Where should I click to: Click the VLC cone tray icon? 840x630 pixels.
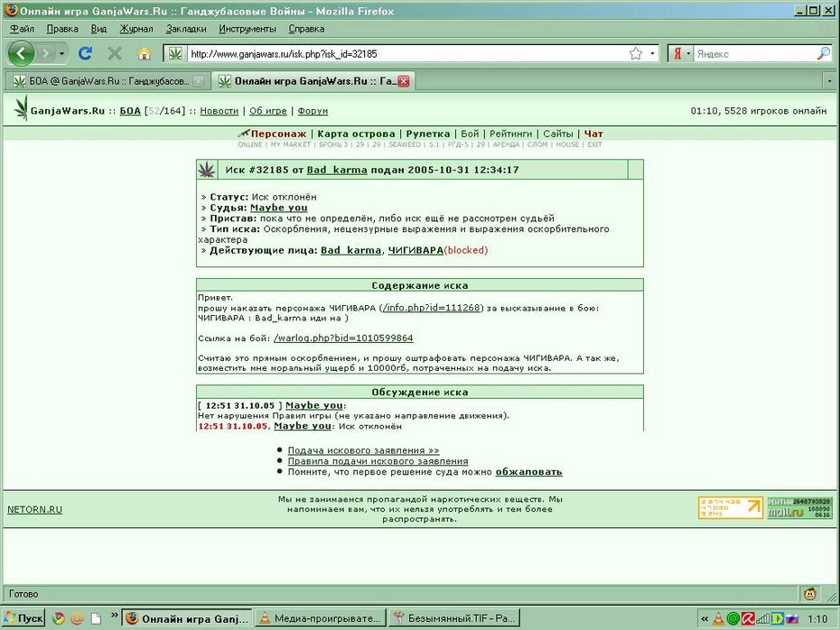tap(718, 619)
